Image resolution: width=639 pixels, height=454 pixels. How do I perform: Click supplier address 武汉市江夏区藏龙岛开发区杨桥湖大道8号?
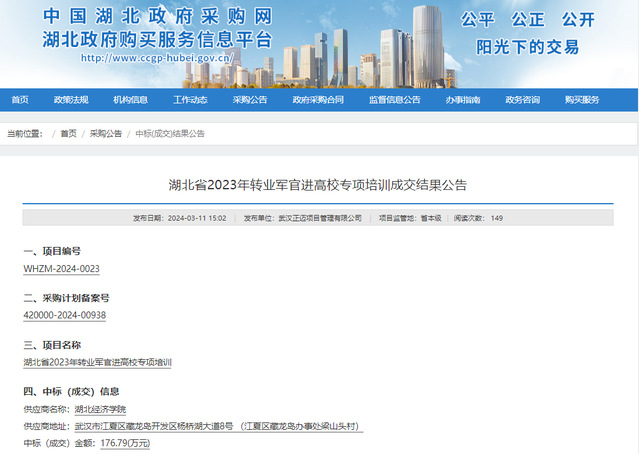[x=154, y=426]
